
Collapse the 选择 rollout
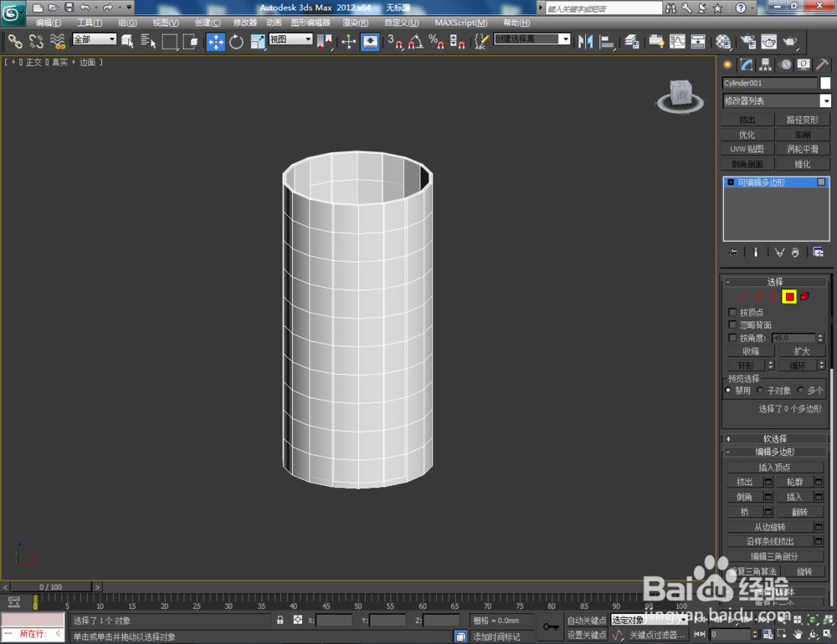775,282
